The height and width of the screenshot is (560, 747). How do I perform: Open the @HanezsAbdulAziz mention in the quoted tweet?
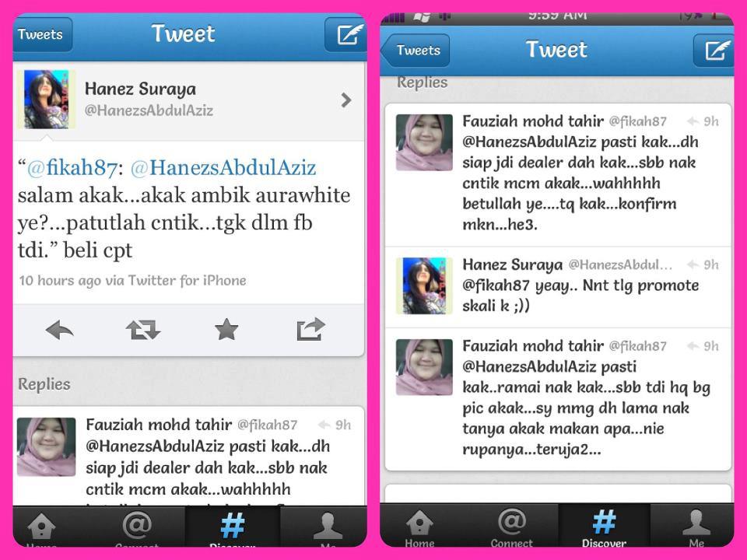[223, 168]
